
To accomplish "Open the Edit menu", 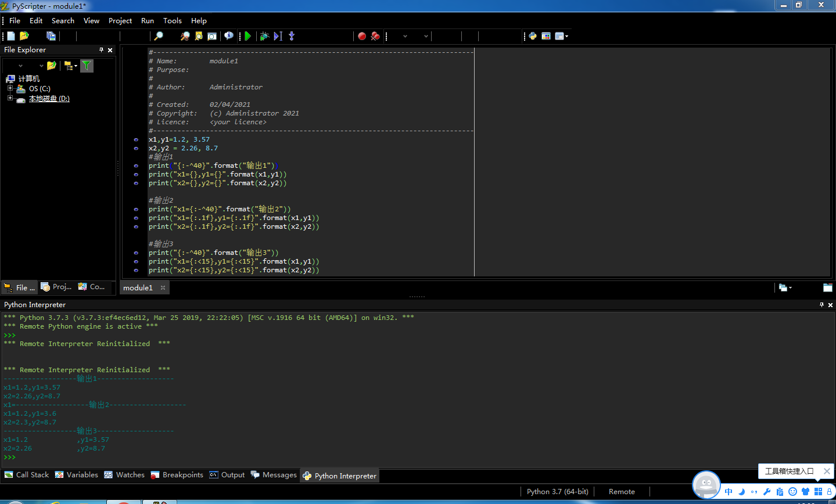I will click(x=36, y=20).
